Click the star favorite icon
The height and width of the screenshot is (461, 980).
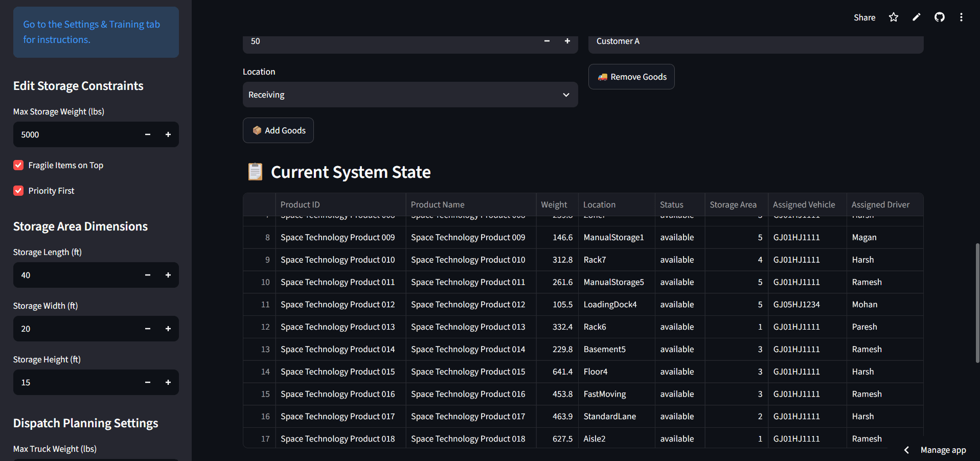(893, 17)
